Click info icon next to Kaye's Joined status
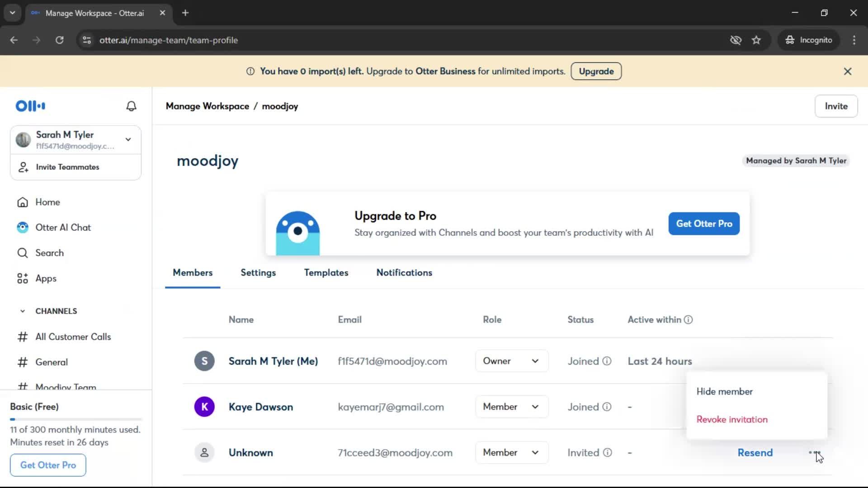Image resolution: width=868 pixels, height=488 pixels. (607, 407)
